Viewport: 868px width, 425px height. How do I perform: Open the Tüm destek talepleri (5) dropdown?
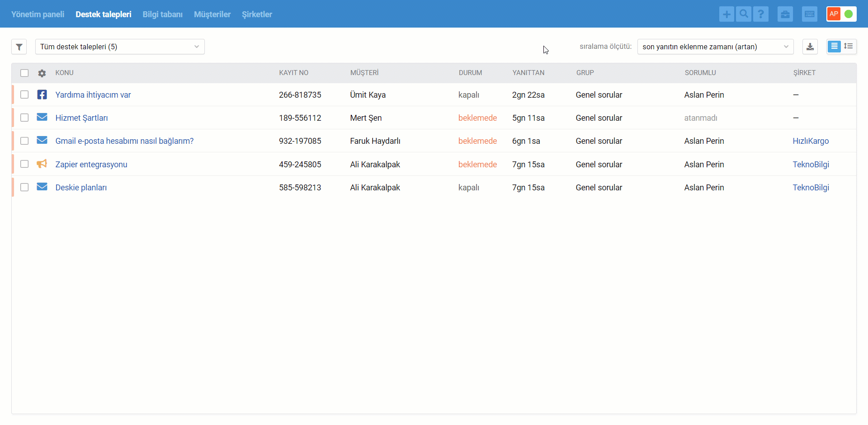(120, 47)
